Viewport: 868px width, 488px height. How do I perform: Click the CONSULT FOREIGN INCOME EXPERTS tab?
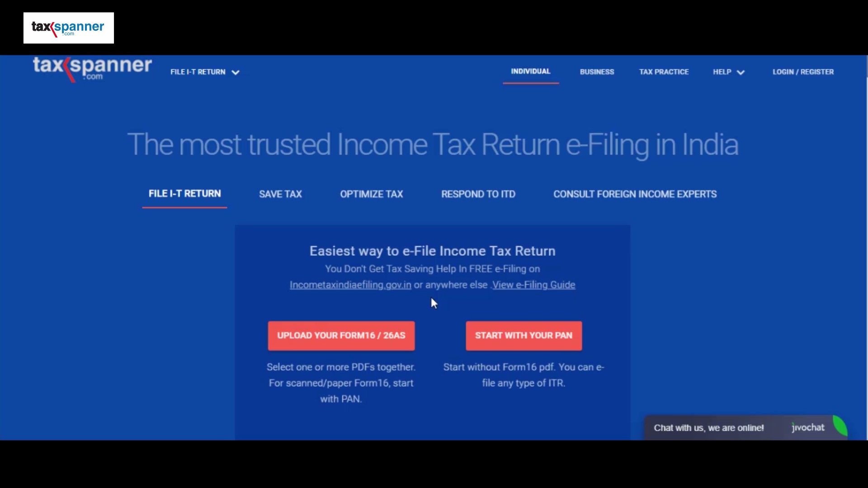click(x=635, y=194)
